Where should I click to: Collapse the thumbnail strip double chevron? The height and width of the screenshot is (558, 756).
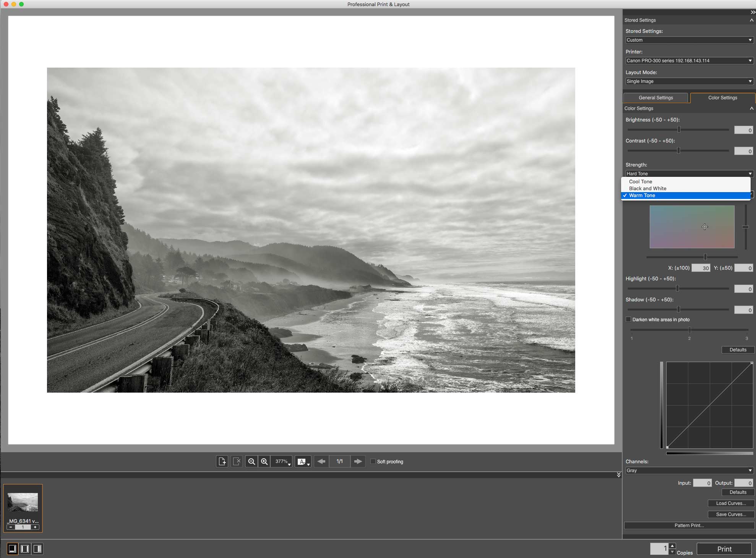pos(619,475)
